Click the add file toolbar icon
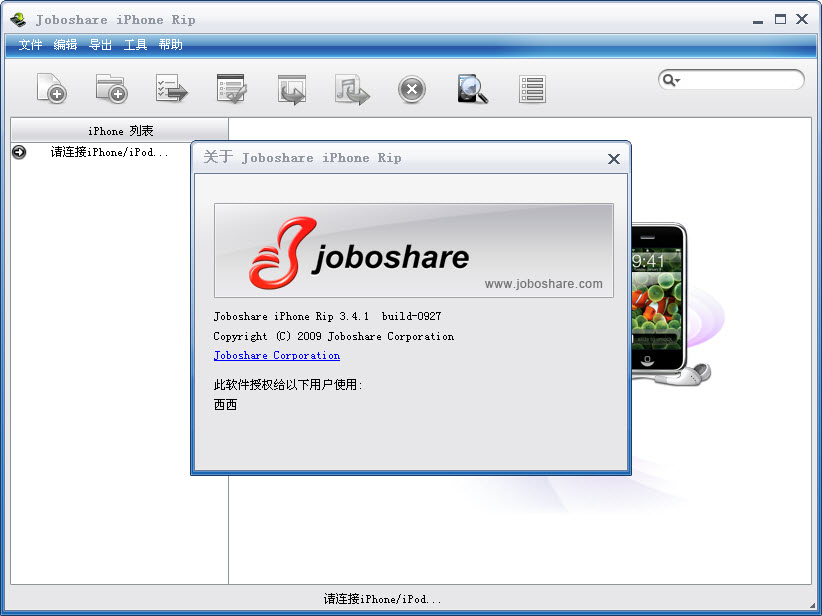This screenshot has height=616, width=822. [51, 88]
